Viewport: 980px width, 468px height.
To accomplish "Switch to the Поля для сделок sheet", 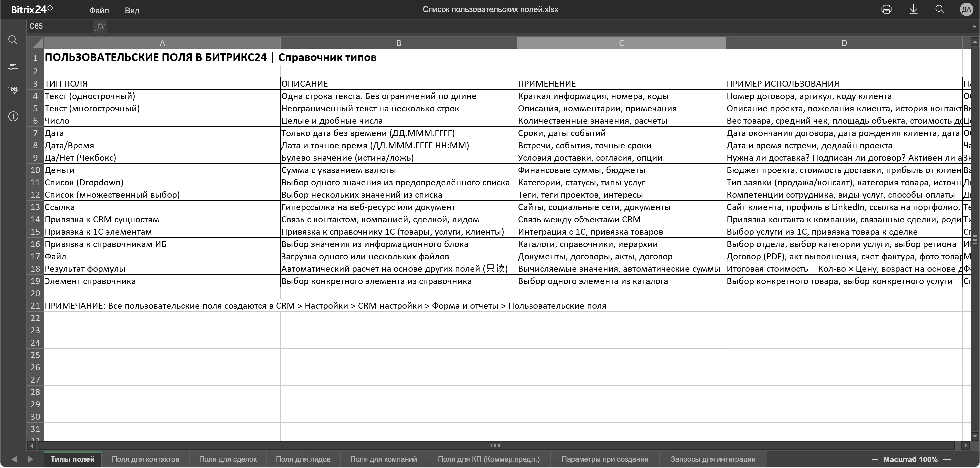I will tap(228, 459).
